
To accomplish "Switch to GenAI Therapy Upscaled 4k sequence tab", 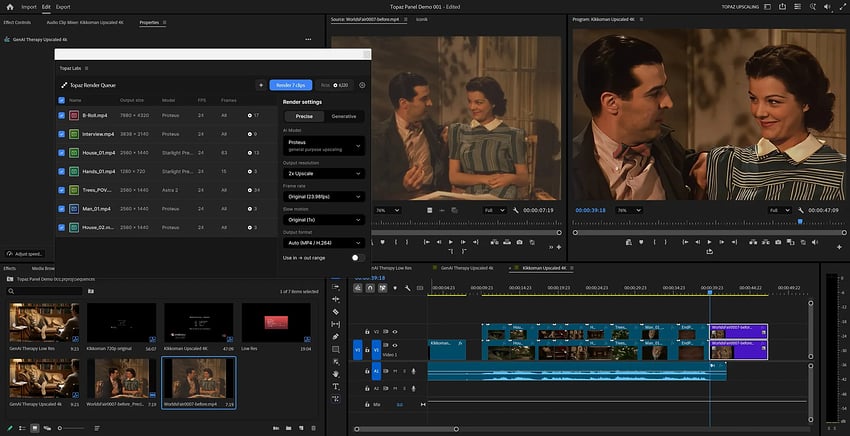I will click(467, 268).
